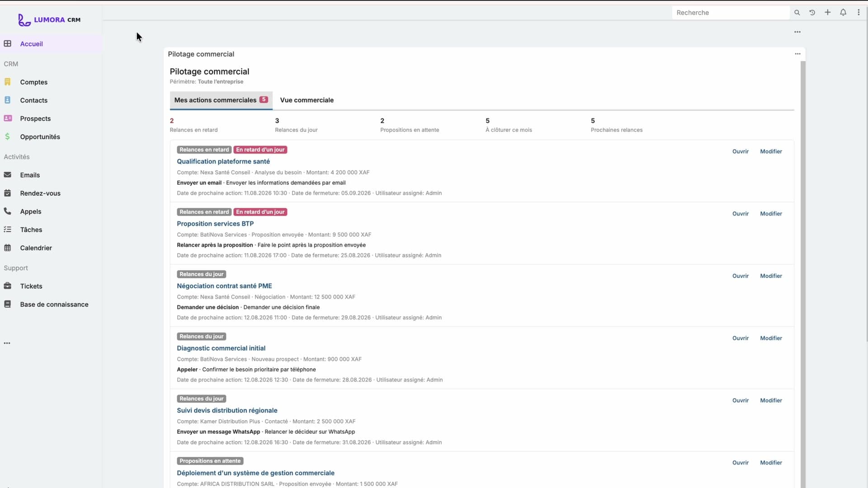Click Modifier for Suivi devis distribution régionale

coord(771,401)
